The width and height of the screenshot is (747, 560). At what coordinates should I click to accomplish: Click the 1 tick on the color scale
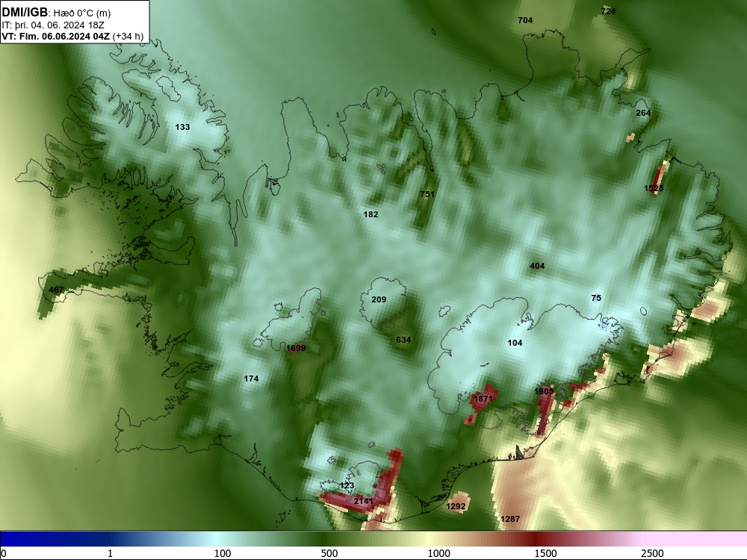[x=110, y=553]
